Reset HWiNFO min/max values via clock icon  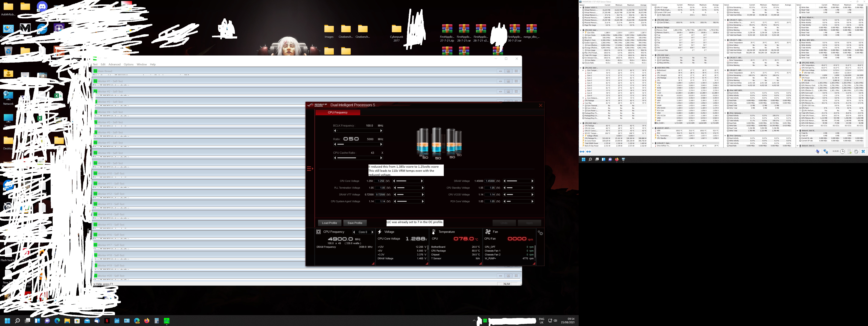coord(842,152)
